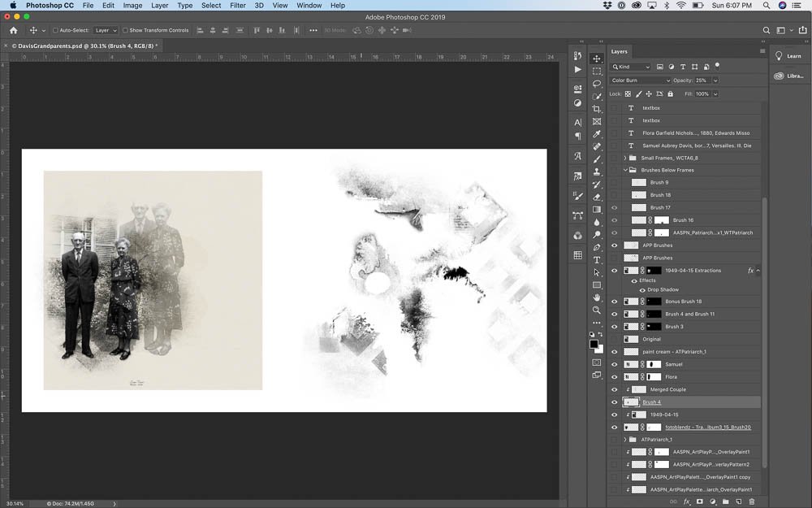Select the Pen tool
The image size is (812, 508).
point(597,247)
